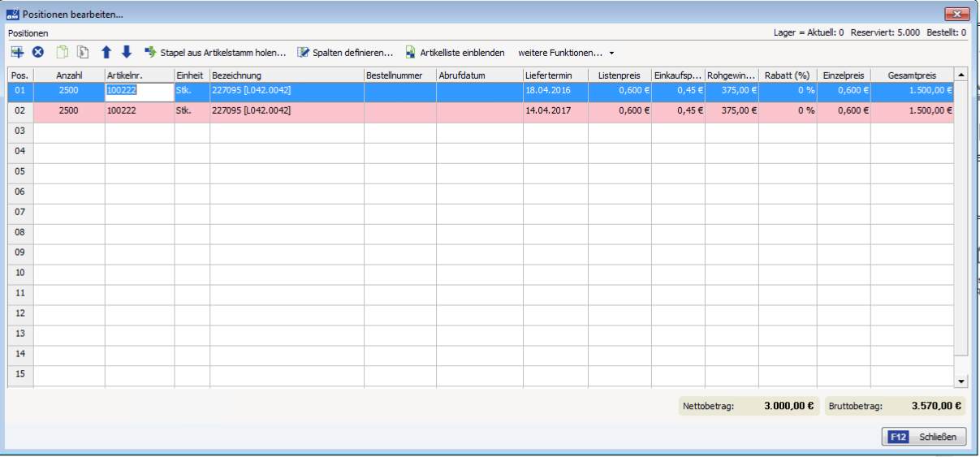This screenshot has width=980, height=457.
Task: Select row header 08
Action: [x=20, y=232]
